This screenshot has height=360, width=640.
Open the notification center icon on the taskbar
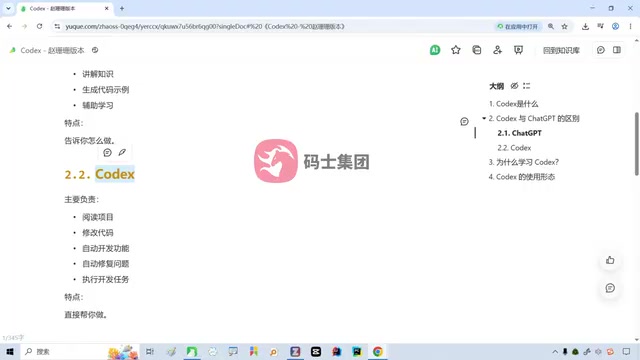(627, 351)
